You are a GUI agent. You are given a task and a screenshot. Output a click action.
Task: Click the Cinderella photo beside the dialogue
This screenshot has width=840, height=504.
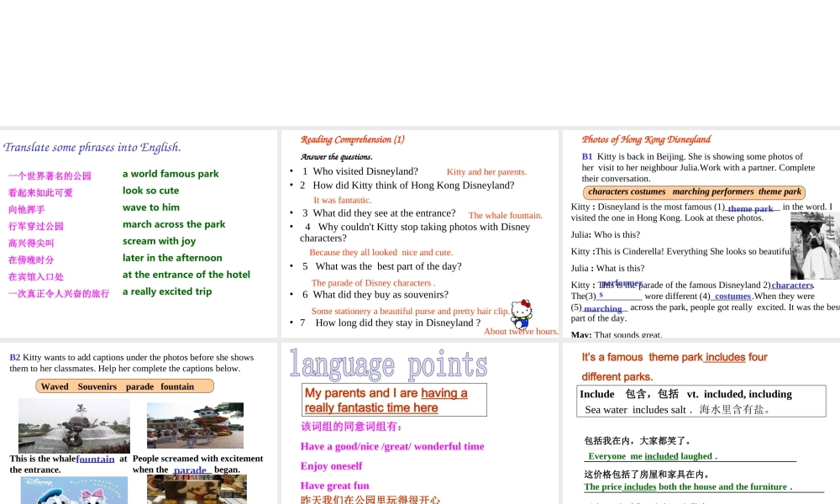click(x=815, y=246)
